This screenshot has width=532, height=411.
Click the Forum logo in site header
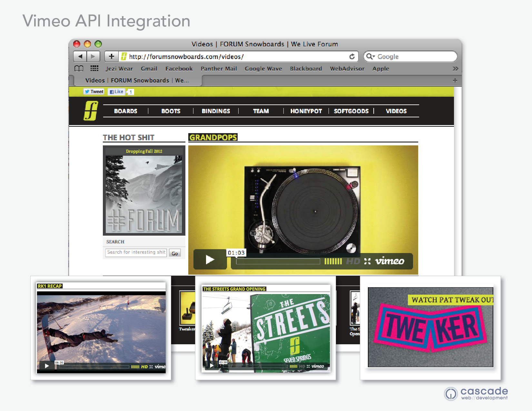click(91, 111)
